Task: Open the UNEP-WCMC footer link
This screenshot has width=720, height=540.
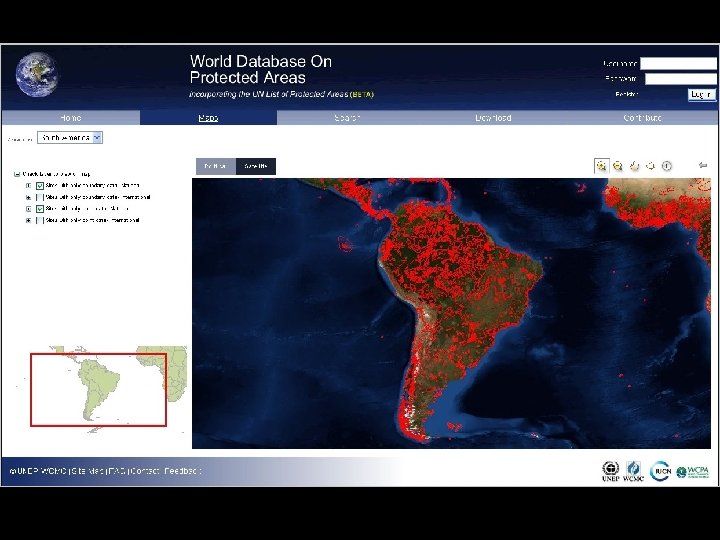Action: pos(38,471)
